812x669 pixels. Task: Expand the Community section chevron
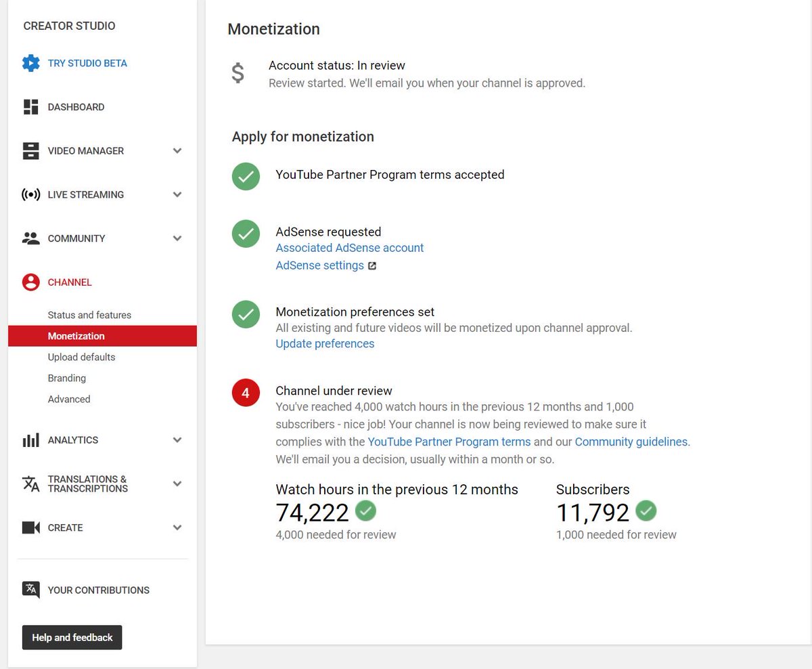177,238
